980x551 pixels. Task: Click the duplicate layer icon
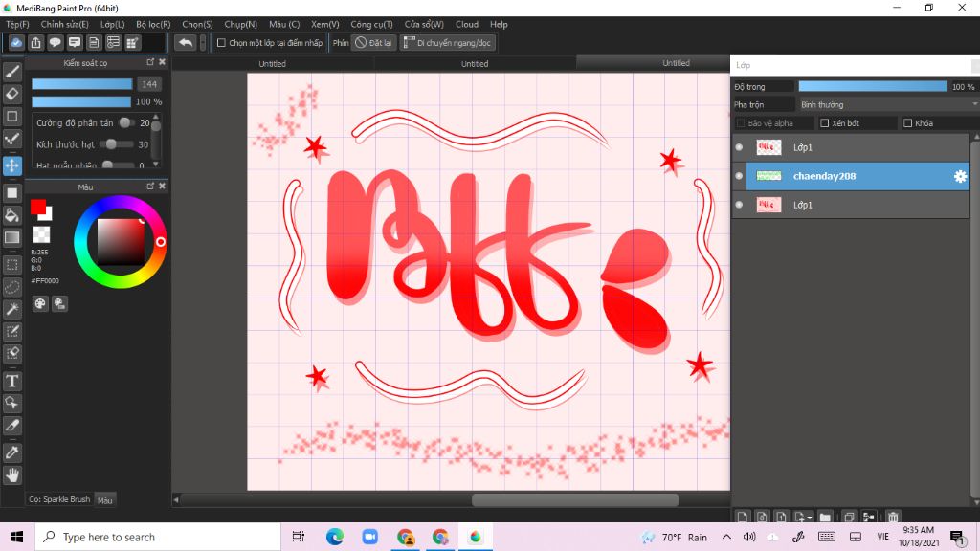(849, 517)
